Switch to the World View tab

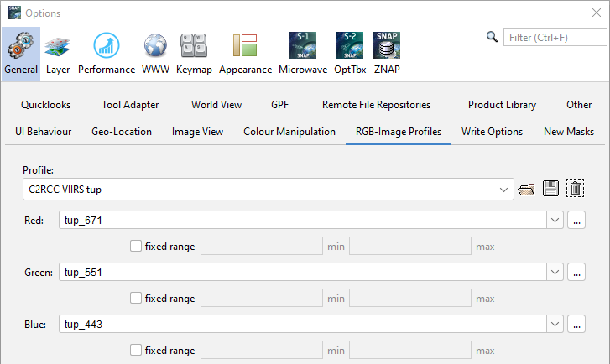[216, 105]
